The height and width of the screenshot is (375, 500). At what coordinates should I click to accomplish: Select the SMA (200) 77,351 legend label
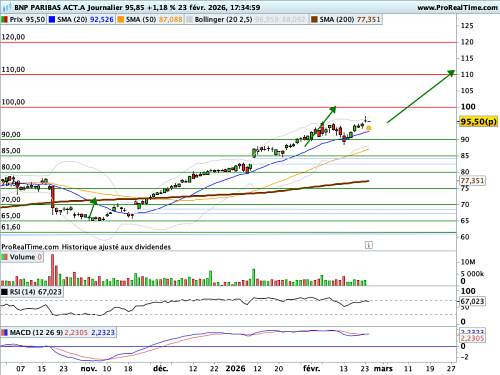click(x=350, y=19)
